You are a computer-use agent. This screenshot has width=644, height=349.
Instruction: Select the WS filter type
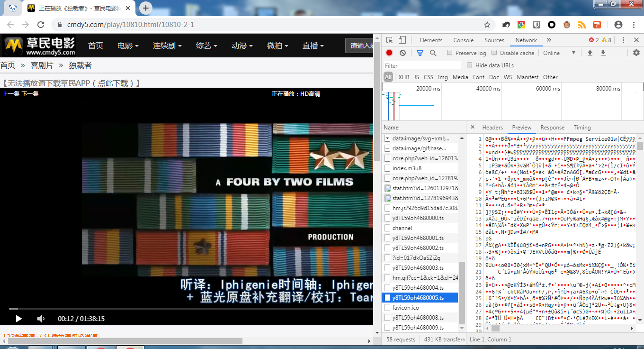pyautogui.click(x=508, y=77)
